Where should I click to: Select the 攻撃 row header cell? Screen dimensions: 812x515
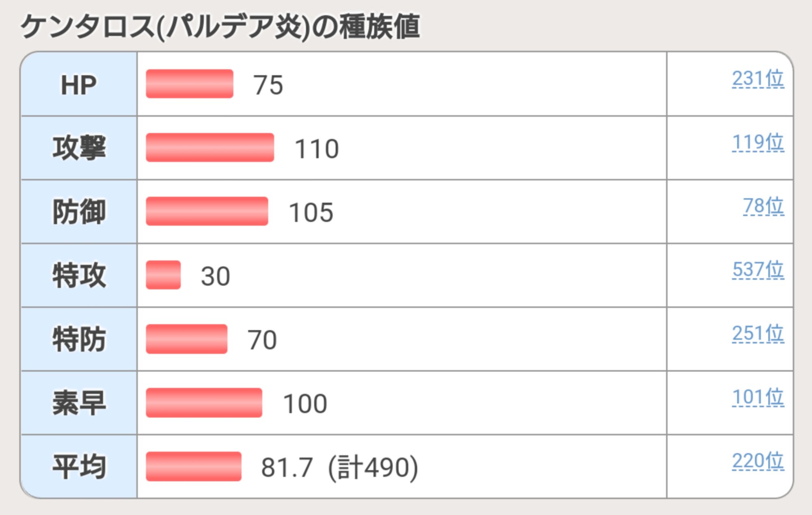(79, 148)
